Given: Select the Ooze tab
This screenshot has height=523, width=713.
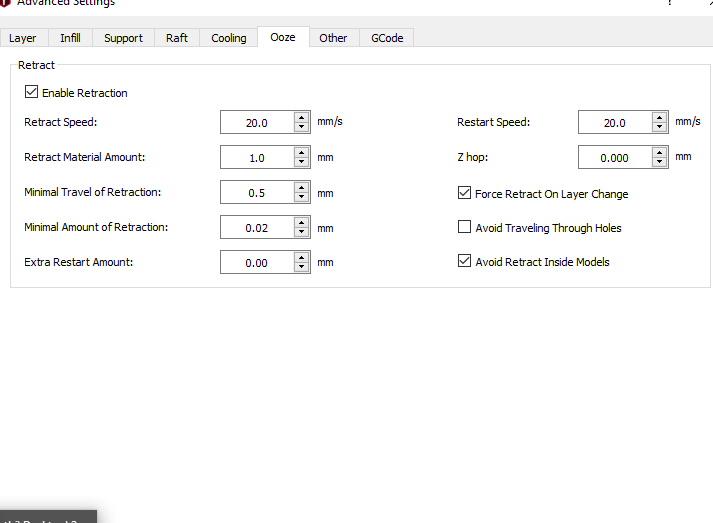Looking at the screenshot, I should (283, 37).
